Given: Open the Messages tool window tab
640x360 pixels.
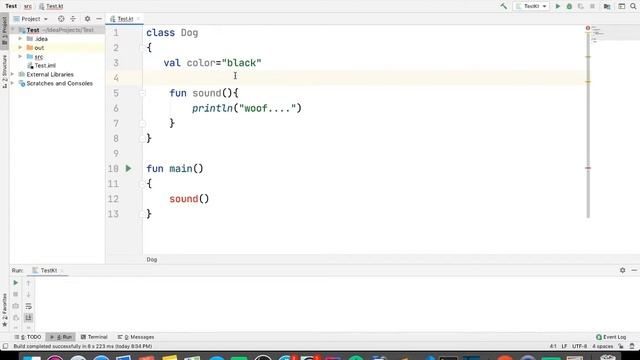Looking at the screenshot, I should tap(136, 337).
